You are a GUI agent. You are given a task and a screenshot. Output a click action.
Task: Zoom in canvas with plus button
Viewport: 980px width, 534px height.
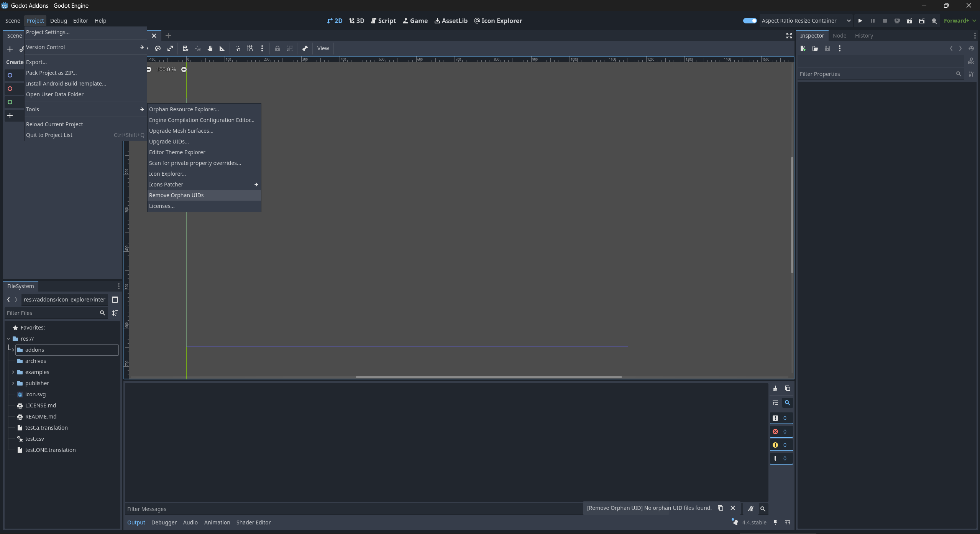184,69
